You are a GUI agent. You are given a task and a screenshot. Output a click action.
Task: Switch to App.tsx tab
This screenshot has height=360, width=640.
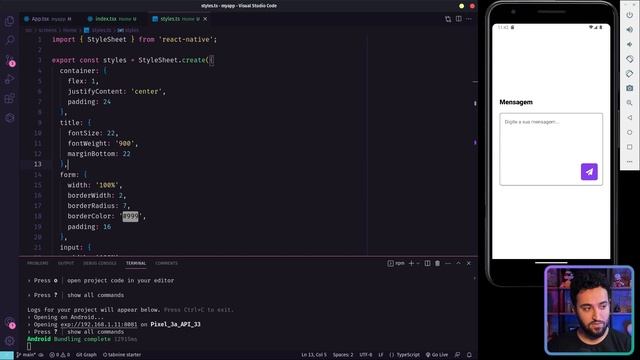point(47,19)
